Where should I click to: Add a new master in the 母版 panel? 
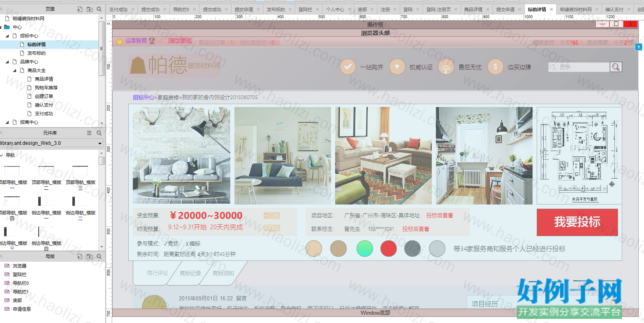click(80, 256)
